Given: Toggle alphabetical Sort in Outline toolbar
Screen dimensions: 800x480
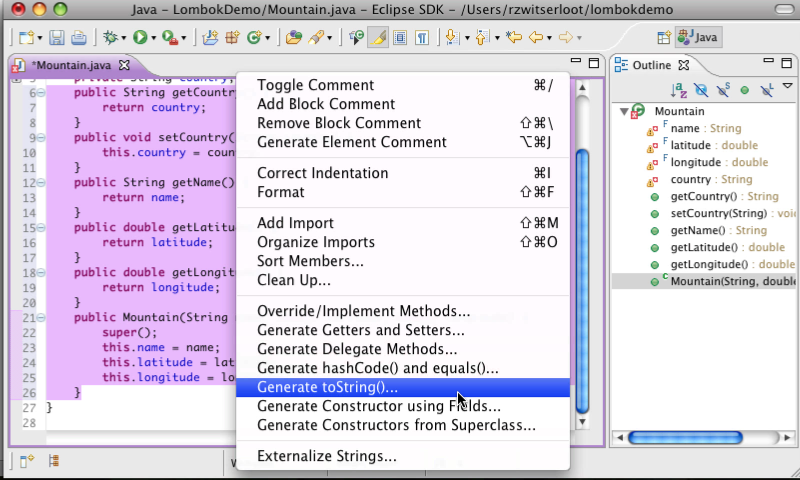Looking at the screenshot, I should [x=679, y=90].
